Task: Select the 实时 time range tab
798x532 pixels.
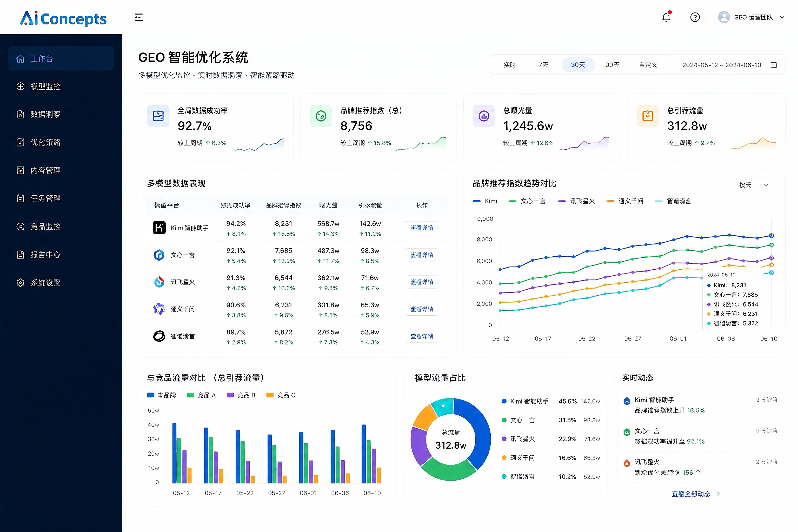Action: coord(510,65)
